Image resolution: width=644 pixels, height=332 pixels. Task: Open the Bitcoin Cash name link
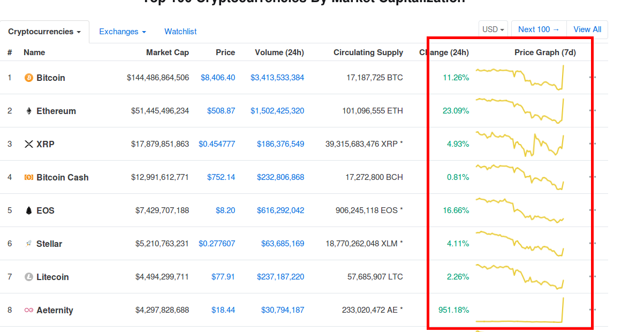pos(63,177)
